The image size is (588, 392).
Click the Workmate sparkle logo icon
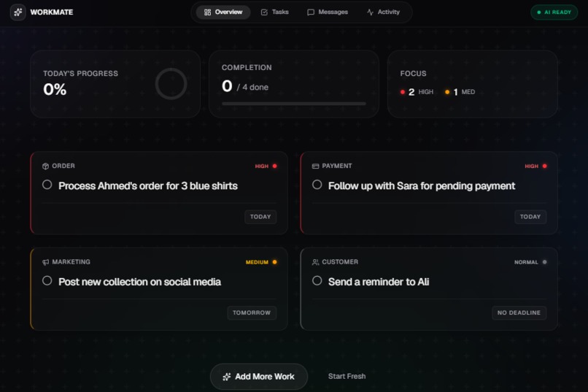(x=18, y=12)
